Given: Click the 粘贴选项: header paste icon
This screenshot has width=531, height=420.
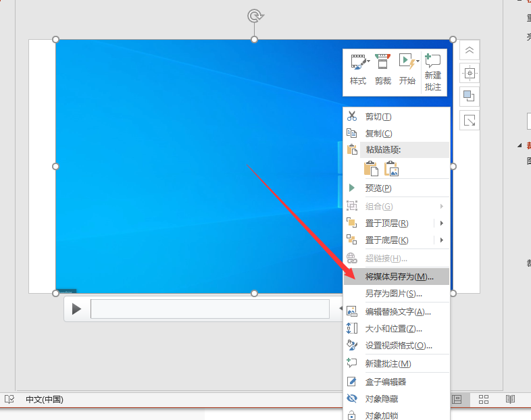Looking at the screenshot, I should 352,149.
